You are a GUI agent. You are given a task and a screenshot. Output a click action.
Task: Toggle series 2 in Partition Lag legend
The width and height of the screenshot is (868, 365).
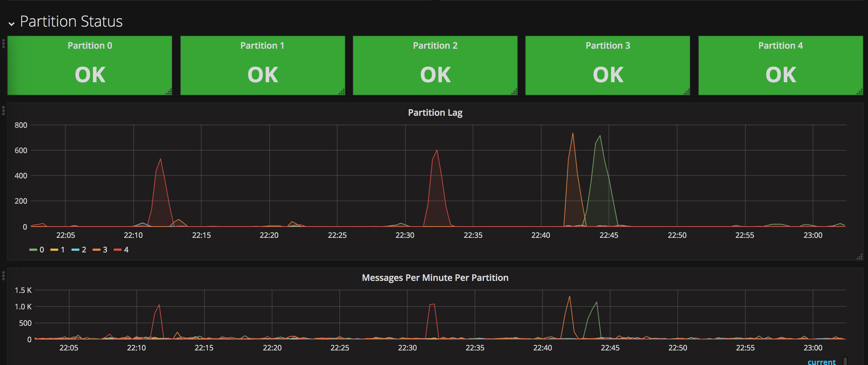[x=84, y=250]
